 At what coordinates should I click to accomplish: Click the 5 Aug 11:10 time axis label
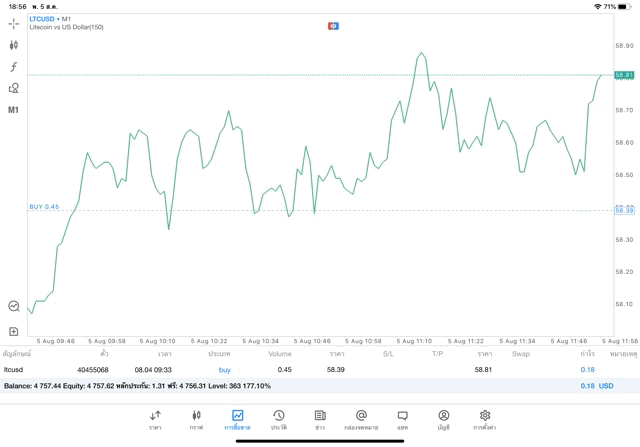tap(414, 341)
